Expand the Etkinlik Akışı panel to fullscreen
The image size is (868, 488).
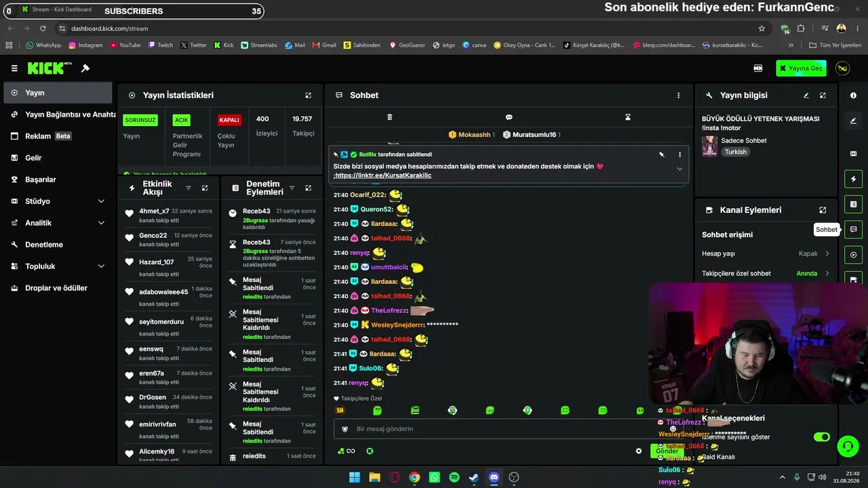[205, 188]
